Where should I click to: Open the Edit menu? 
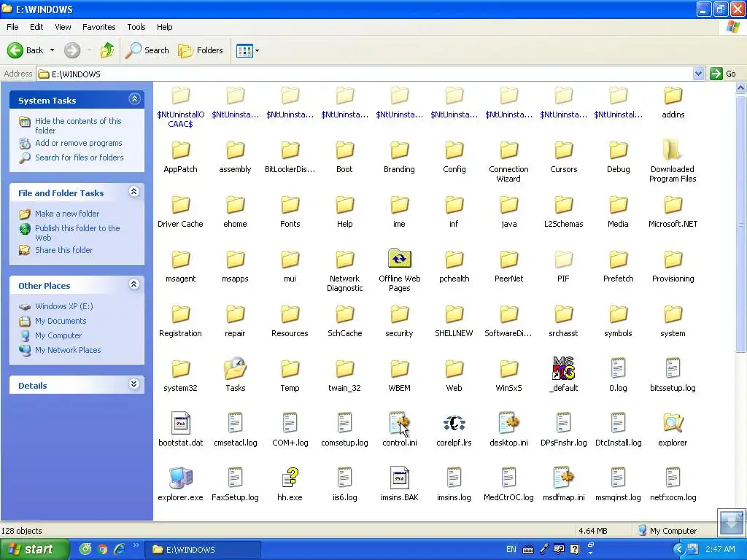coord(36,27)
